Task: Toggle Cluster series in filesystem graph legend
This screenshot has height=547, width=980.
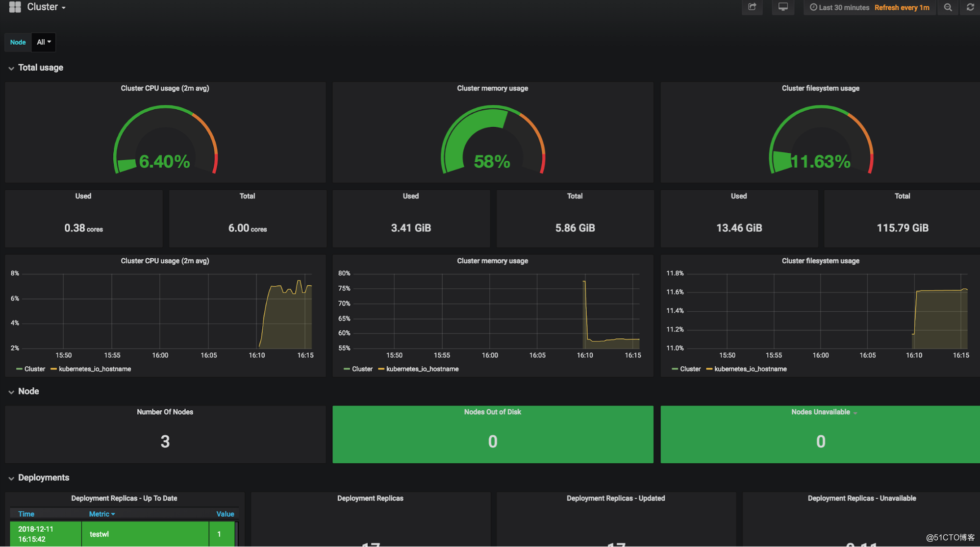Action: (x=690, y=369)
